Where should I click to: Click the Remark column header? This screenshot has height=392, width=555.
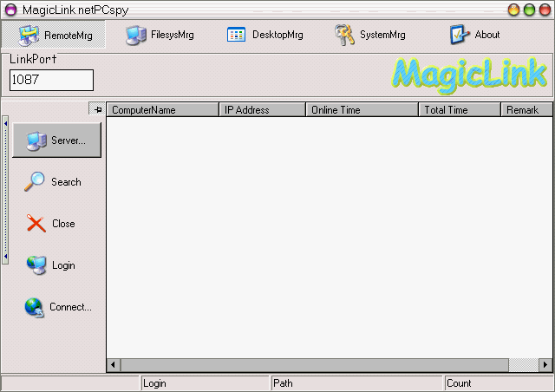pos(525,110)
